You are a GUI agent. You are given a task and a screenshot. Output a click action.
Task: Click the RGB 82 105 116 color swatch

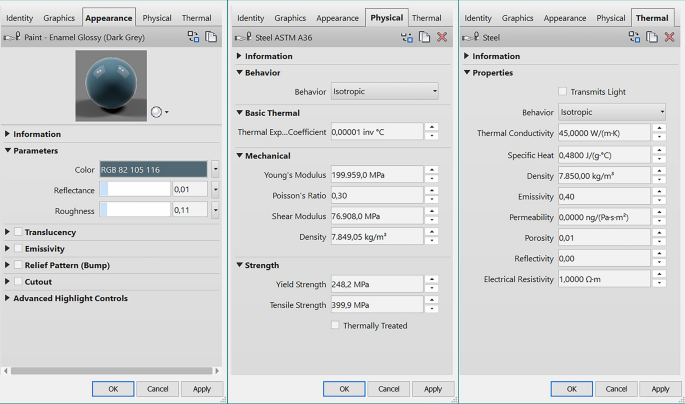[x=153, y=169]
